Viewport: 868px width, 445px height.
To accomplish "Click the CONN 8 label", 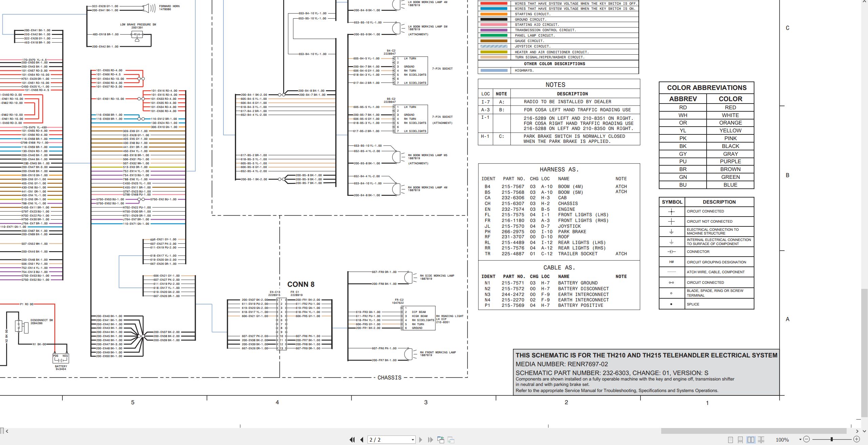I will (x=301, y=284).
